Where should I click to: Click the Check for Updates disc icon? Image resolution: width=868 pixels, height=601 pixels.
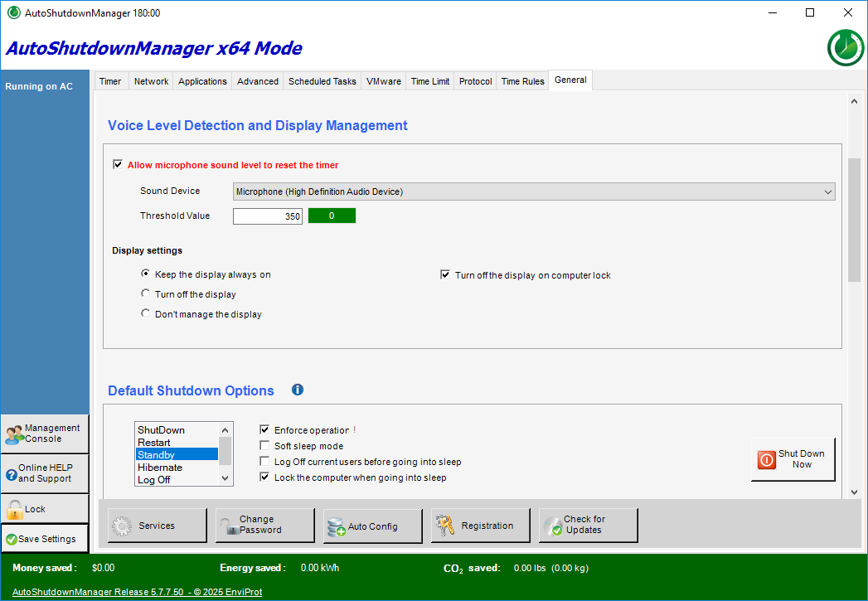552,526
